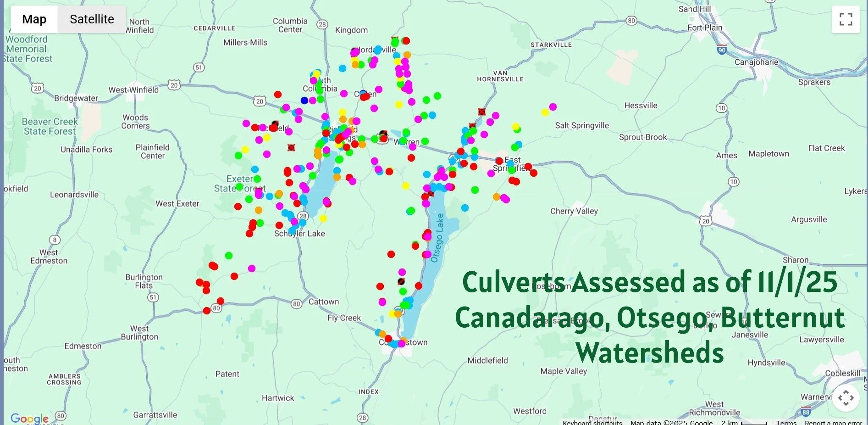Image resolution: width=868 pixels, height=425 pixels.
Task: Click the Argusville label
Action: pos(809,219)
